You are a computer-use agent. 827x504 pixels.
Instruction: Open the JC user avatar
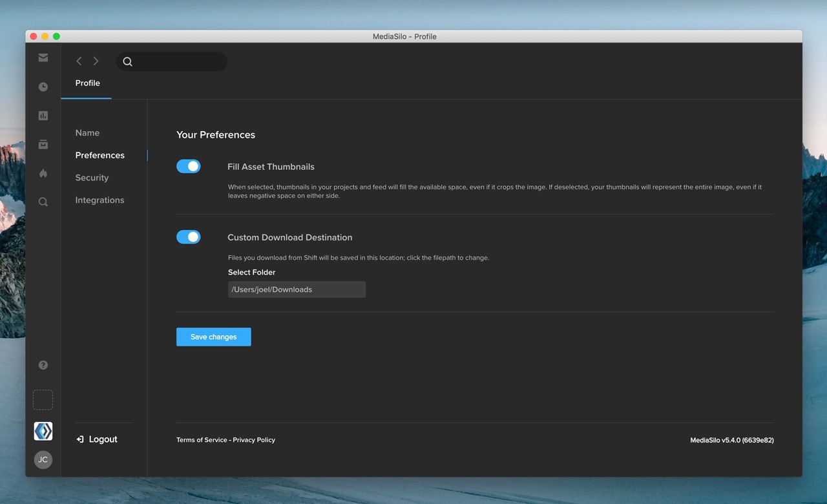(43, 460)
